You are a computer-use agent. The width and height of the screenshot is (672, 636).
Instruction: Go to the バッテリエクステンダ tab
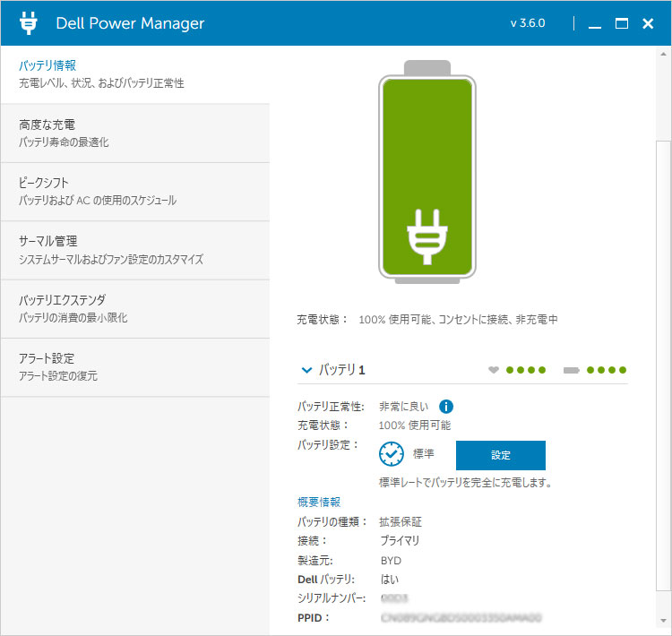click(x=135, y=309)
